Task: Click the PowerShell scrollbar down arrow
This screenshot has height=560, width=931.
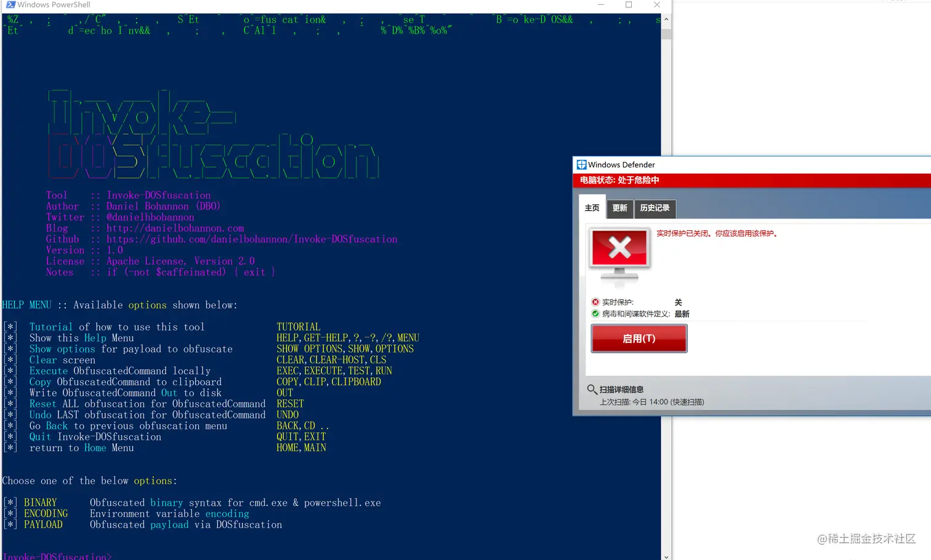Action: pos(666,556)
